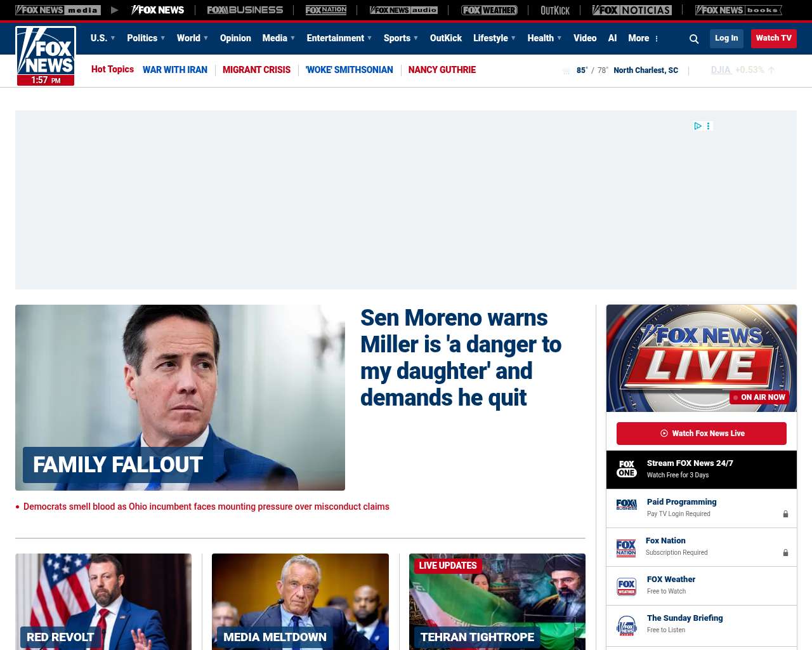Open the Democrats smell blood related story
The image size is (812, 650).
(x=206, y=507)
